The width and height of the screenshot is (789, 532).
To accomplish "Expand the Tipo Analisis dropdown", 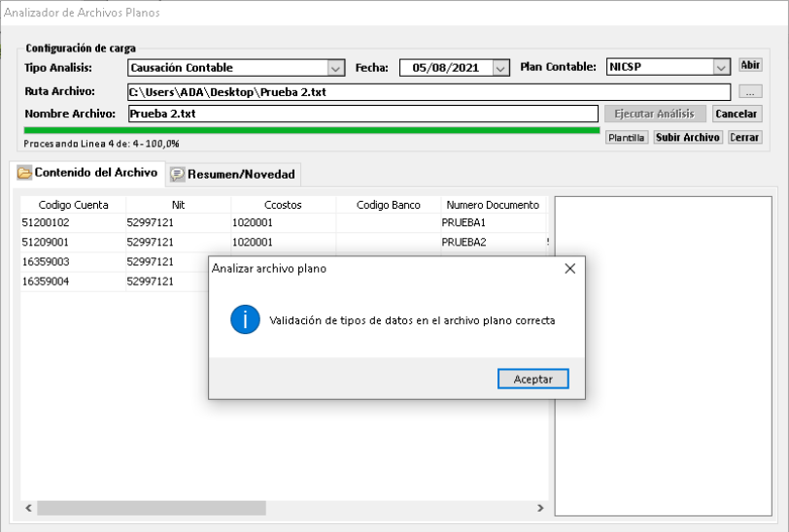I will (x=336, y=68).
